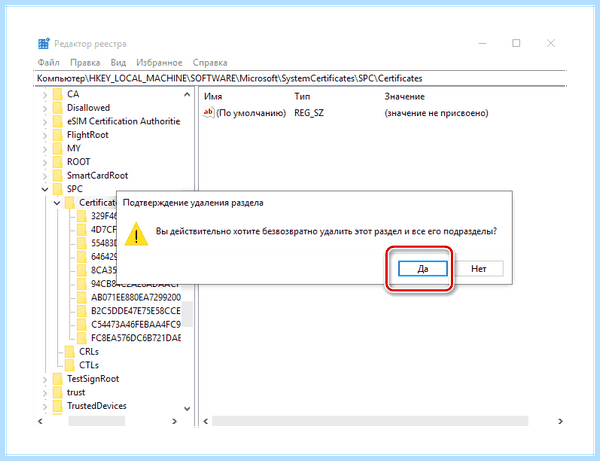
Task: Click the SmartCardRoot folder icon
Action: (x=57, y=176)
